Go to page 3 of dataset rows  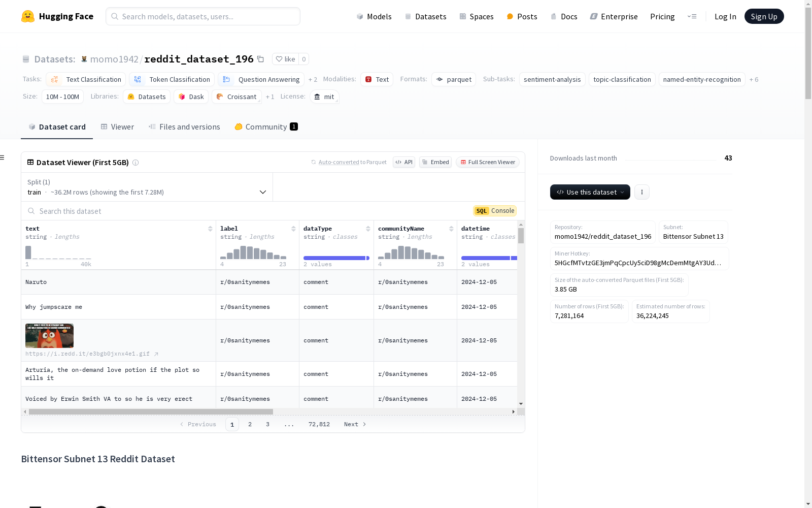(x=267, y=424)
